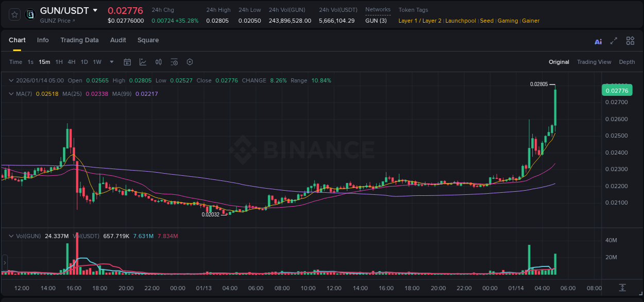
Task: Collapse the moving averages indicator row
Action: (11, 93)
